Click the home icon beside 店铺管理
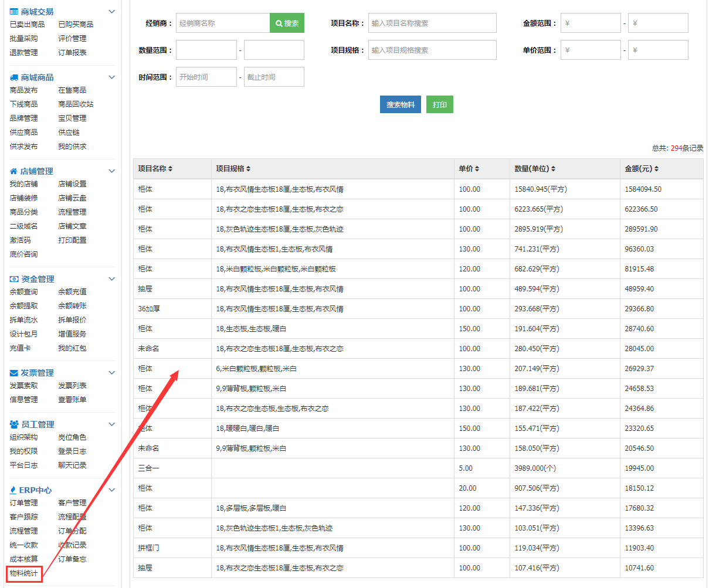 13,171
